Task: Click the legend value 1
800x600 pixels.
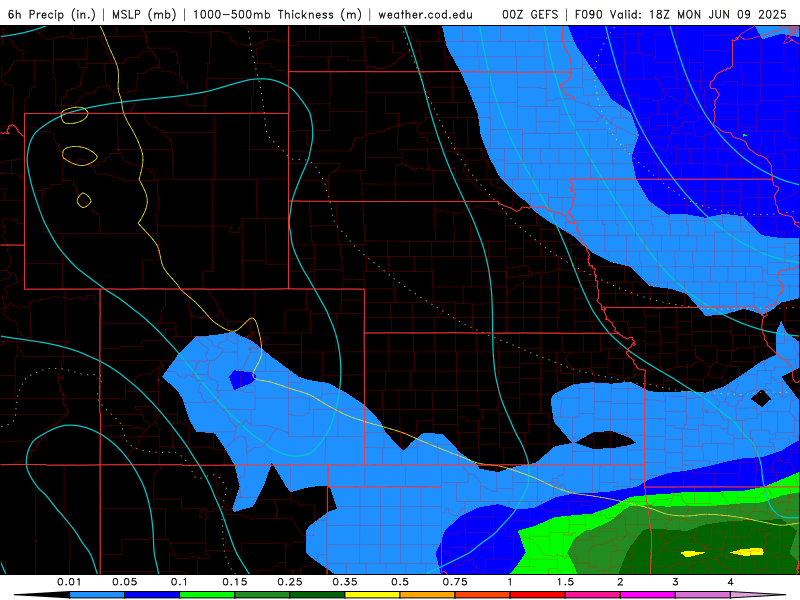Action: pos(510,582)
